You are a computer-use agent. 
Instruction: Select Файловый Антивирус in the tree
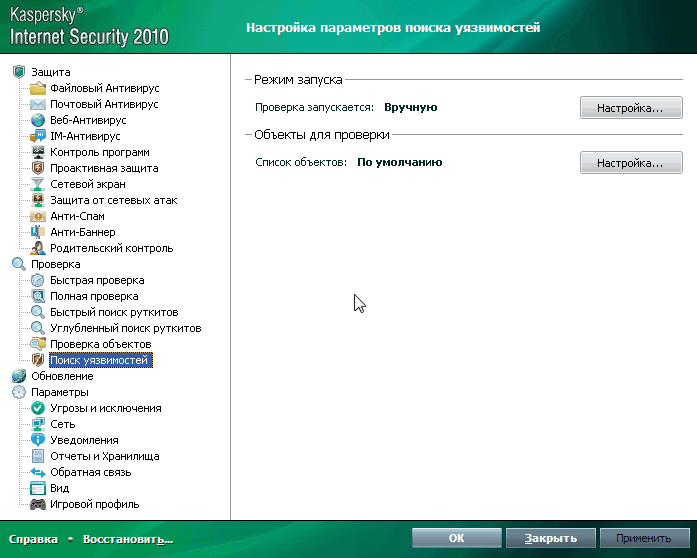coord(104,88)
